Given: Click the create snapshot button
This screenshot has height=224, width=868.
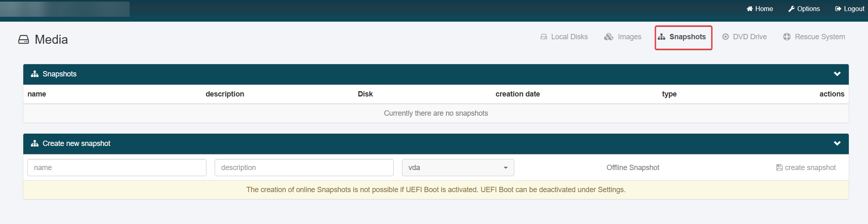Looking at the screenshot, I should click(806, 168).
